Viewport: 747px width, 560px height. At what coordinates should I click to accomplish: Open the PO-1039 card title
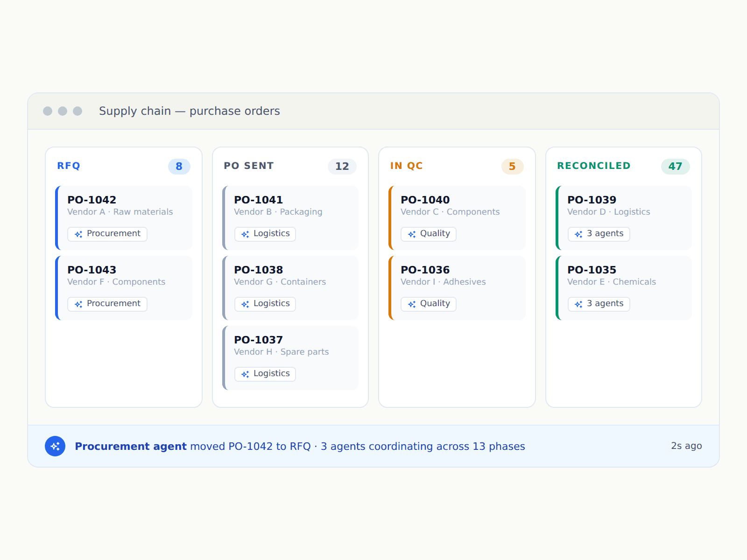(592, 200)
